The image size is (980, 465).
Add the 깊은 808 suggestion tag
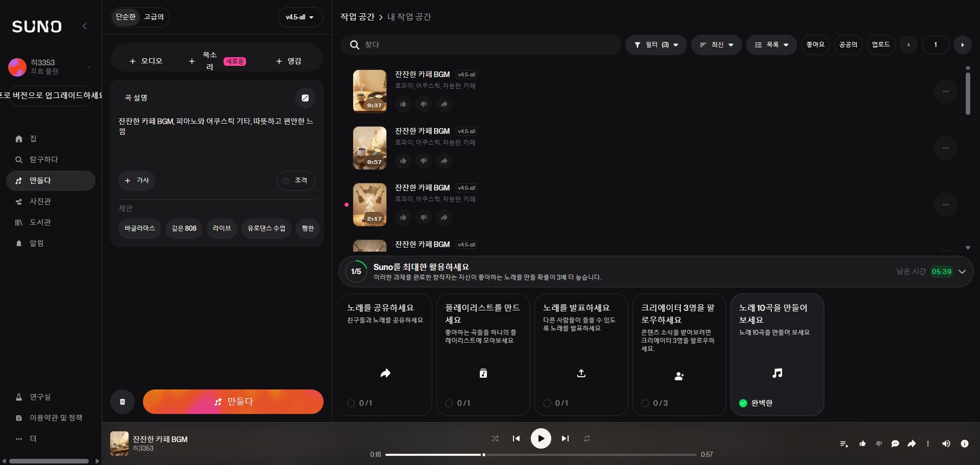(184, 229)
